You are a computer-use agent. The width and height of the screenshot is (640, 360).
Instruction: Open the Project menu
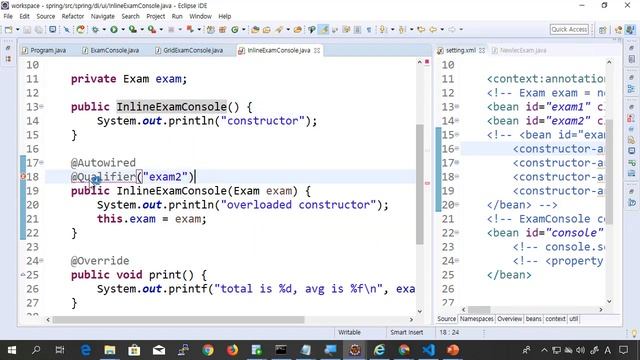[156, 16]
